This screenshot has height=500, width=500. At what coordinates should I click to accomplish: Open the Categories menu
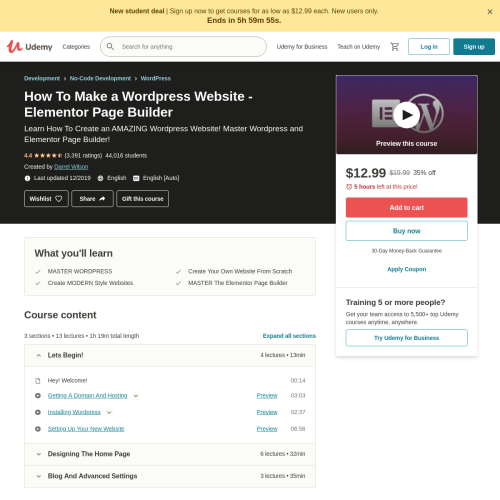[76, 47]
